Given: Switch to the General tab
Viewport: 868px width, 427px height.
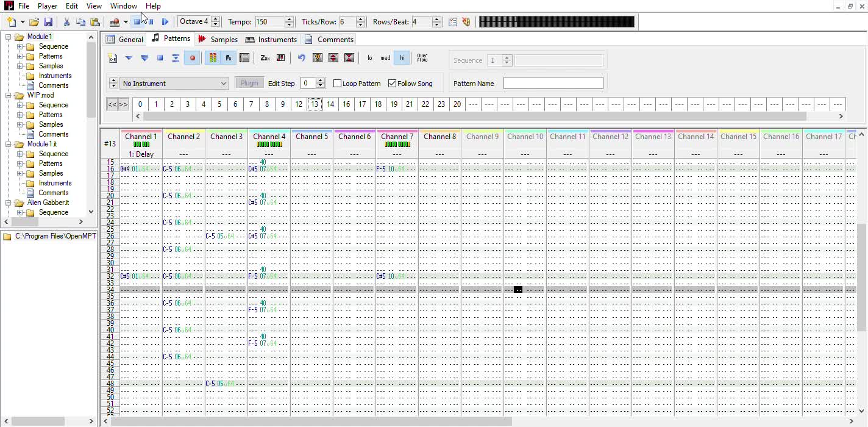Looking at the screenshot, I should 125,39.
